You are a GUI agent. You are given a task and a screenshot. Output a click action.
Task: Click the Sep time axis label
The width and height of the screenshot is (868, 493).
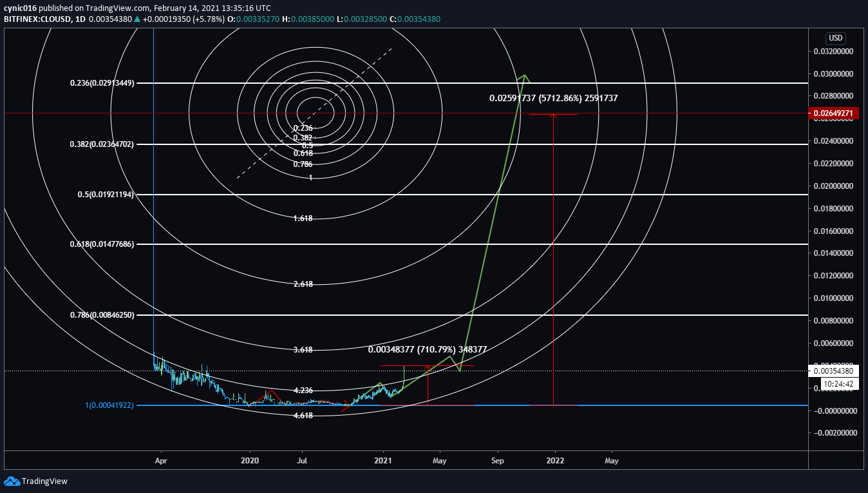coord(497,461)
